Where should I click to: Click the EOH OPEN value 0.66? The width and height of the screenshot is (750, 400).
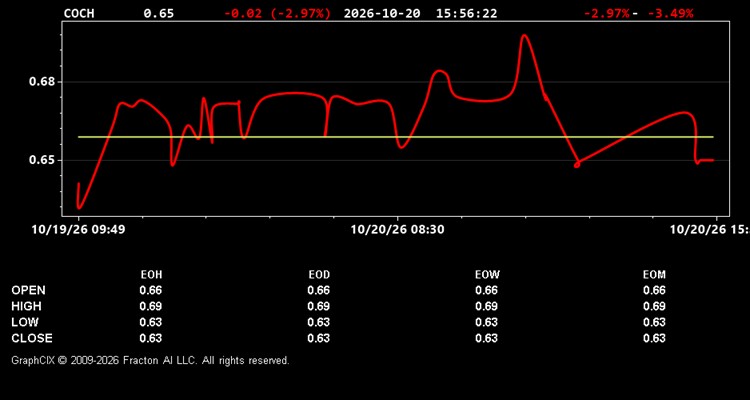[151, 290]
